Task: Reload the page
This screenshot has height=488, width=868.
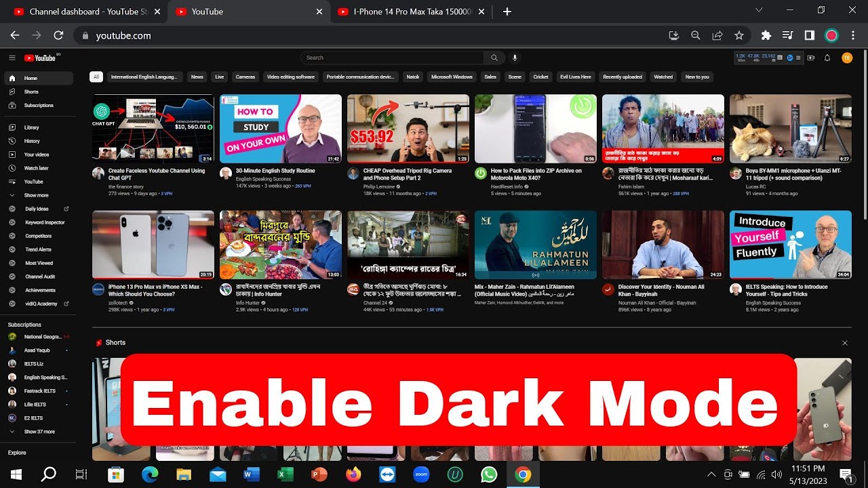Action: [58, 35]
